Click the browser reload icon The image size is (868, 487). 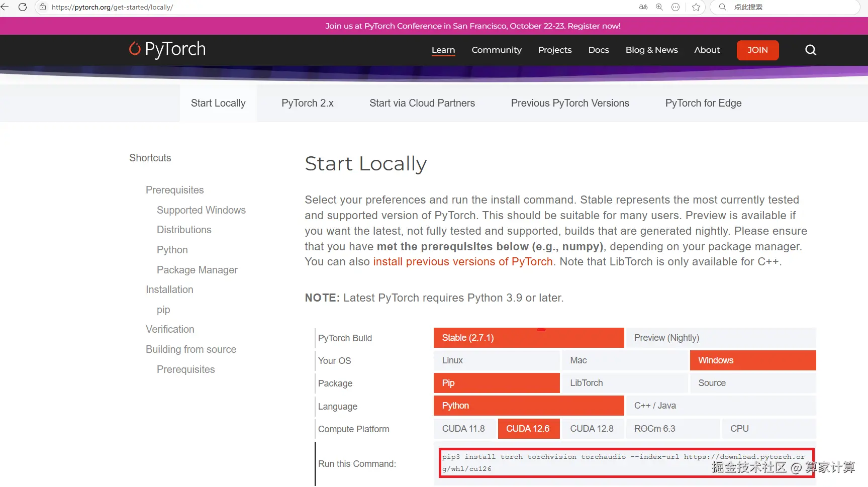click(x=23, y=7)
